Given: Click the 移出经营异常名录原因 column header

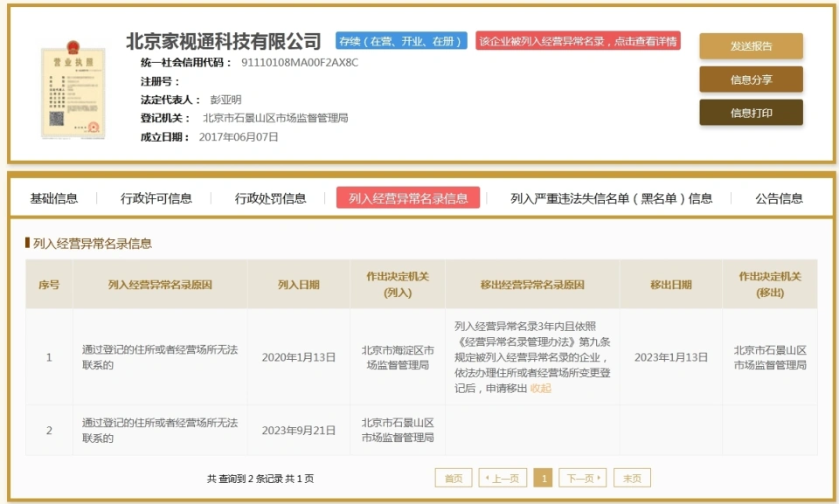Looking at the screenshot, I should pyautogui.click(x=532, y=285).
